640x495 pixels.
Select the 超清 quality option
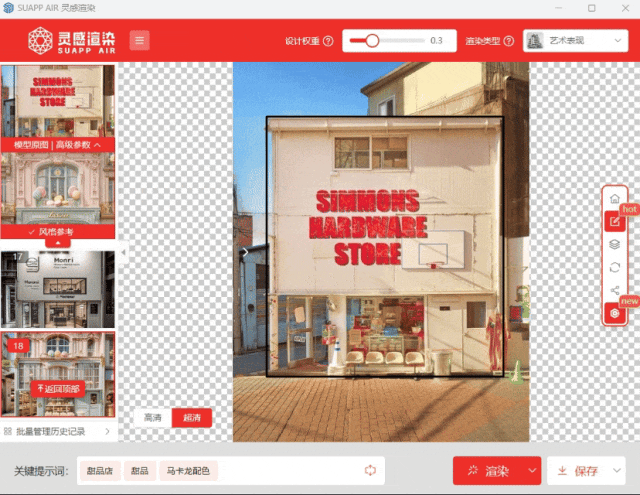coord(191,417)
